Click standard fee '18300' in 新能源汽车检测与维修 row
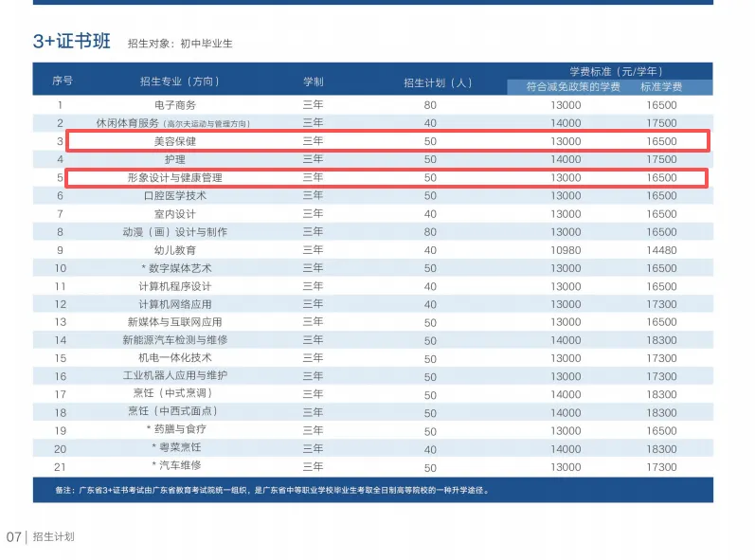This screenshot has width=755, height=560. pos(661,340)
